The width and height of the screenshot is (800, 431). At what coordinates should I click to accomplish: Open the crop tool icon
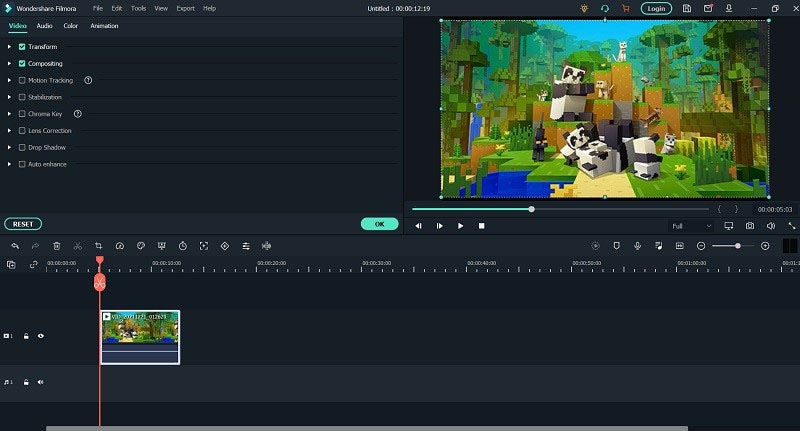click(98, 246)
